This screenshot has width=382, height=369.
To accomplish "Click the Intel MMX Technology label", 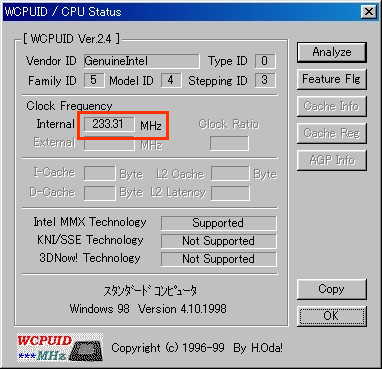I will coord(90,222).
